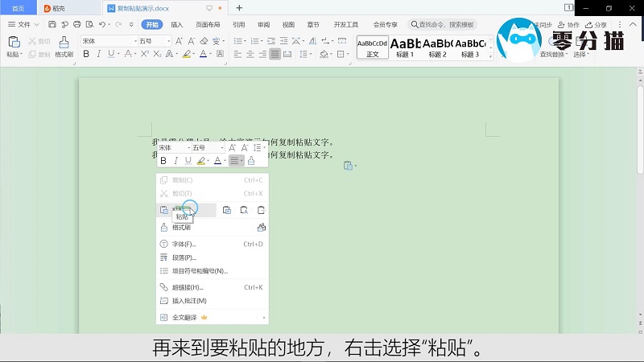Screen dimensions: 644x362
Task: Choose 段落(P)... from the context menu
Action: [184, 257]
